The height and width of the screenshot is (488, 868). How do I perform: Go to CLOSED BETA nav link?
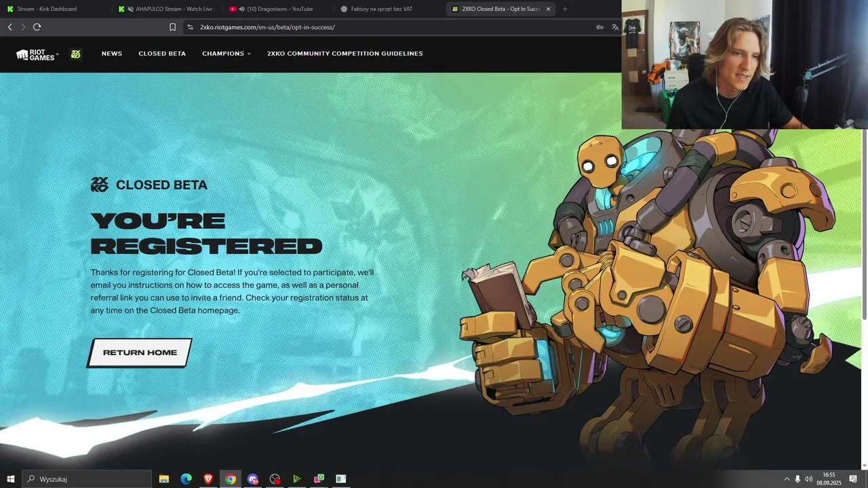click(162, 54)
